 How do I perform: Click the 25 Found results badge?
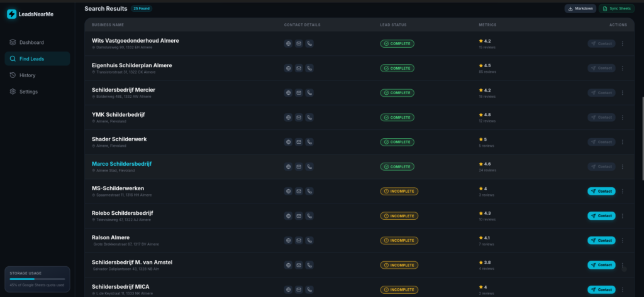click(142, 9)
